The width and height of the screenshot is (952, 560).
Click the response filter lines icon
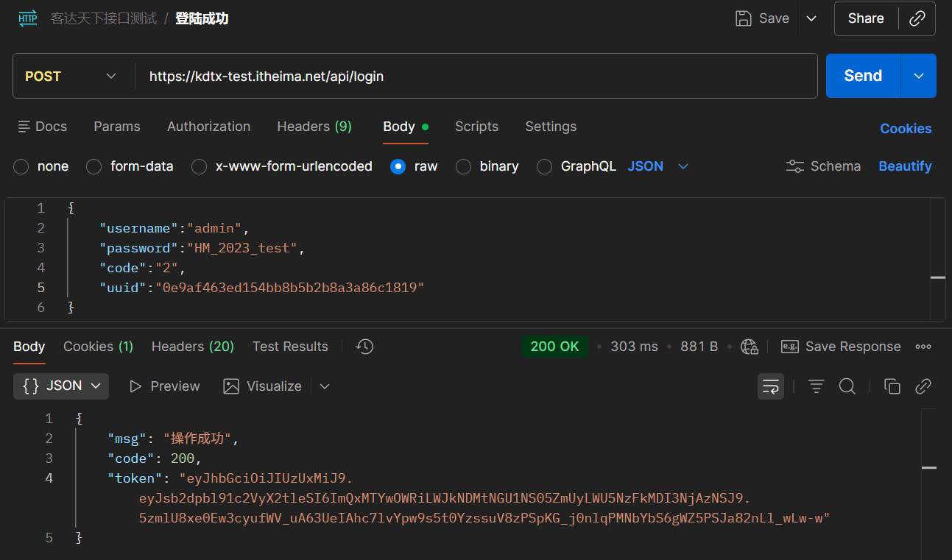click(x=817, y=386)
